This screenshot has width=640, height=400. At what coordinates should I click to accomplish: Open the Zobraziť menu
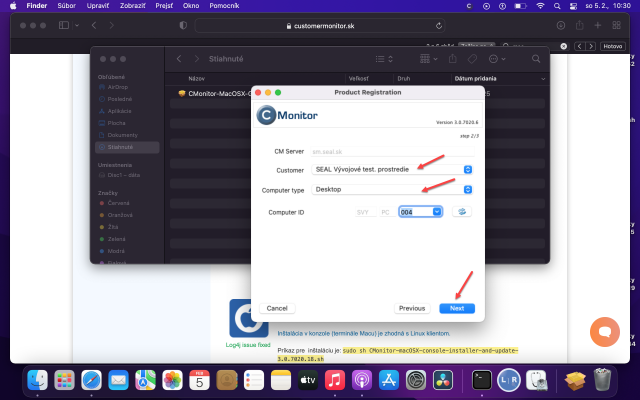point(133,6)
